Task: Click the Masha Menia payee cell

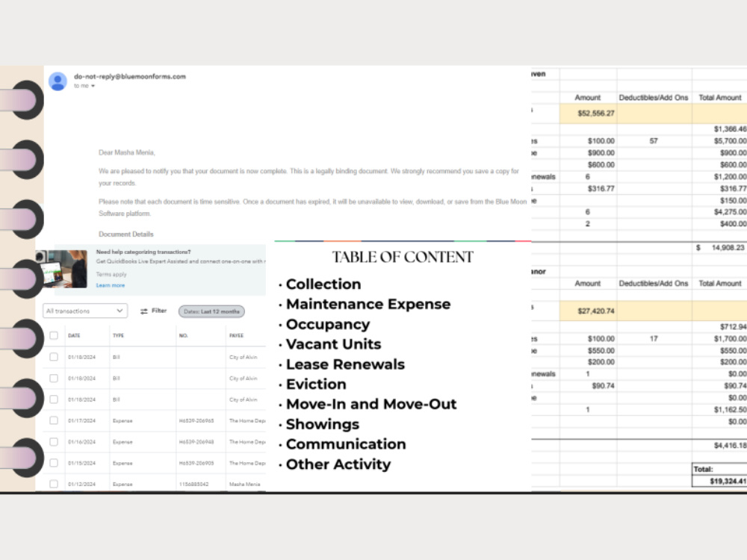Action: pos(244,485)
